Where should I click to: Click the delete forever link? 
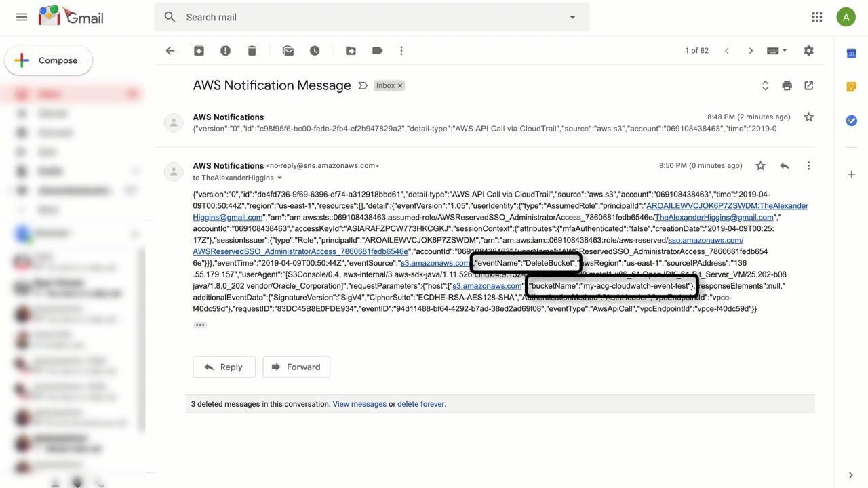tap(421, 404)
